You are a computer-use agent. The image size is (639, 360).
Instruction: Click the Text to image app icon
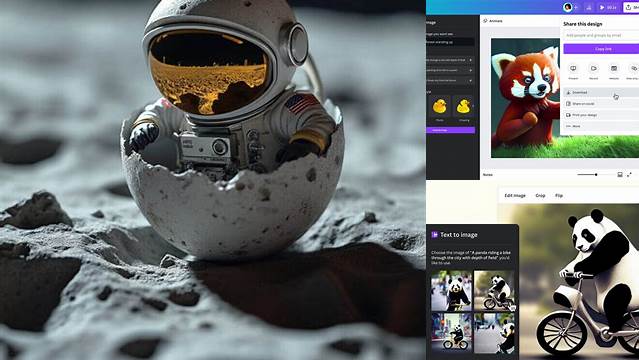coord(434,234)
